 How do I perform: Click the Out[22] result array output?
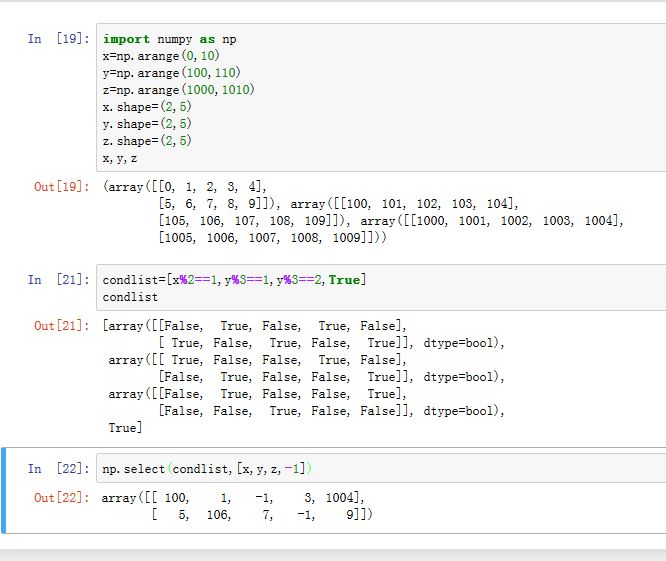238,506
